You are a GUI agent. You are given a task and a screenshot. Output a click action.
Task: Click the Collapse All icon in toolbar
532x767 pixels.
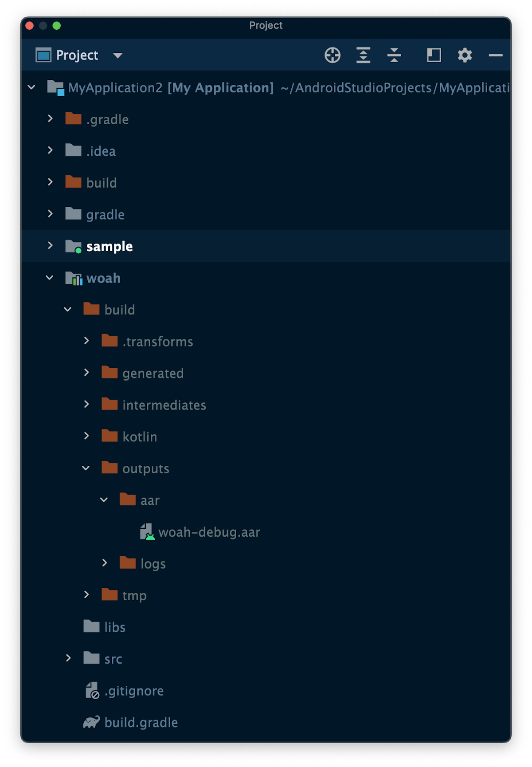tap(394, 55)
